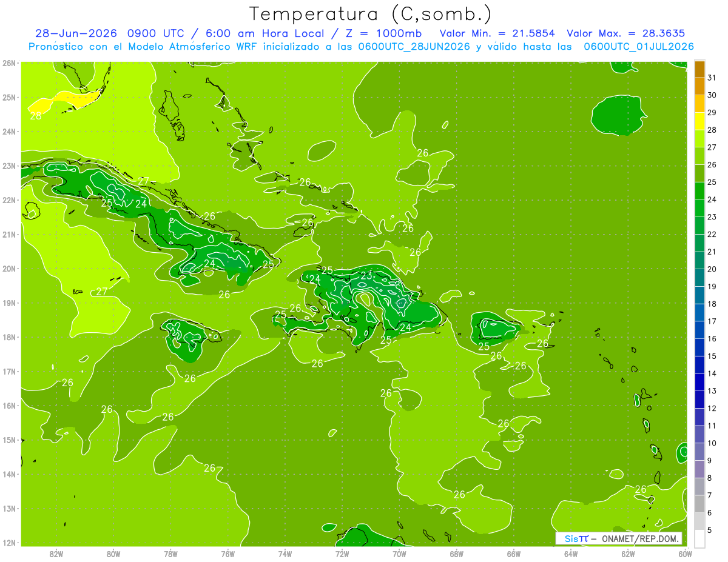Click the '26N' latitude axis label
728x562 pixels.
10,63
